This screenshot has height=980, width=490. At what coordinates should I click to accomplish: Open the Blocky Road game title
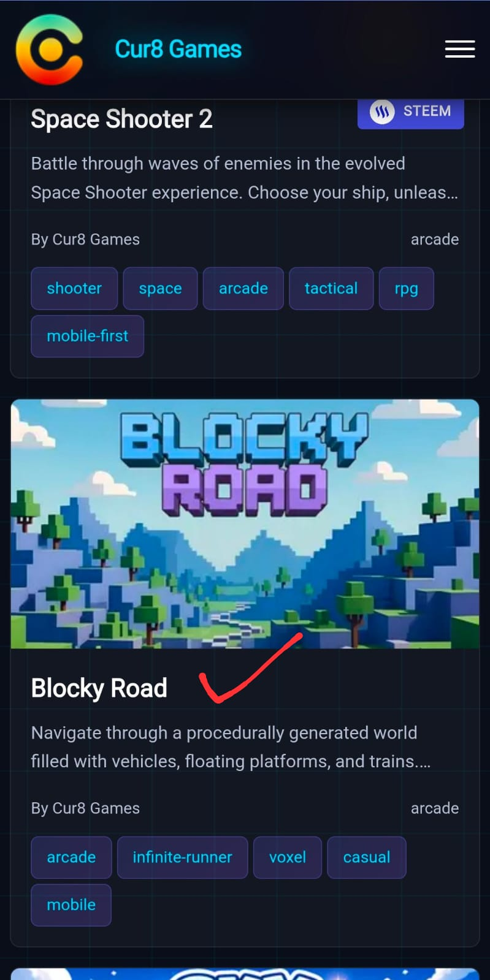point(99,688)
